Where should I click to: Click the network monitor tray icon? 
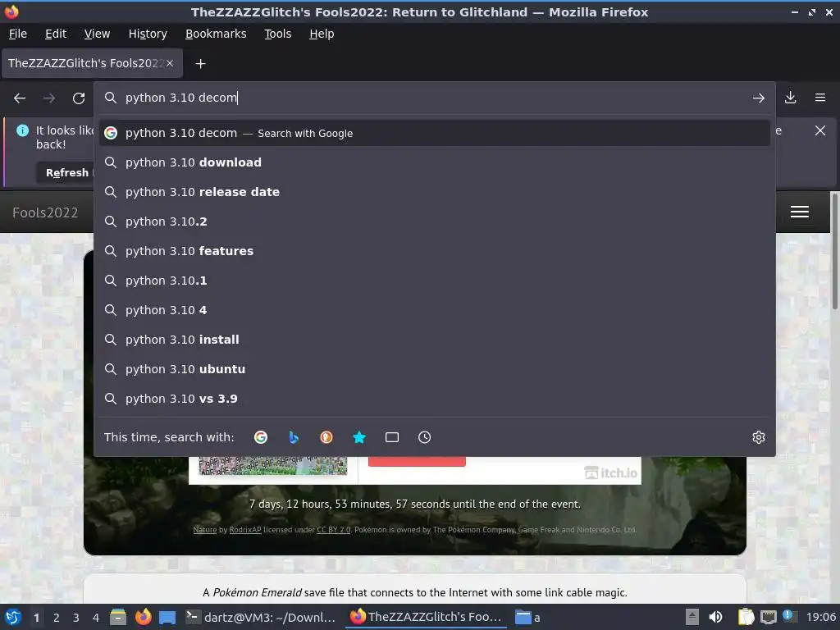(x=768, y=617)
